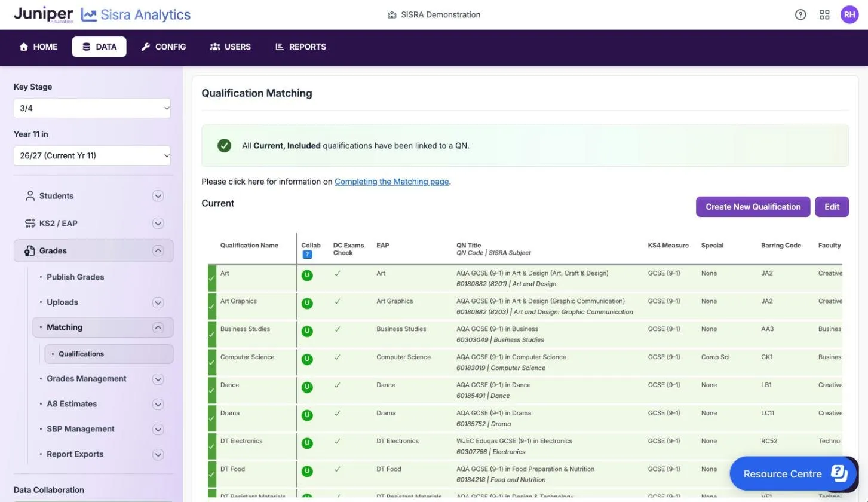
Task: Click the Comp Sci special value
Action: pyautogui.click(x=715, y=357)
